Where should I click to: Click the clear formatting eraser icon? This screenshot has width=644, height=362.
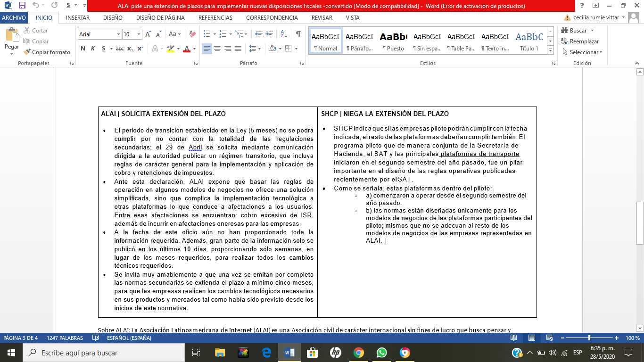pyautogui.click(x=192, y=34)
